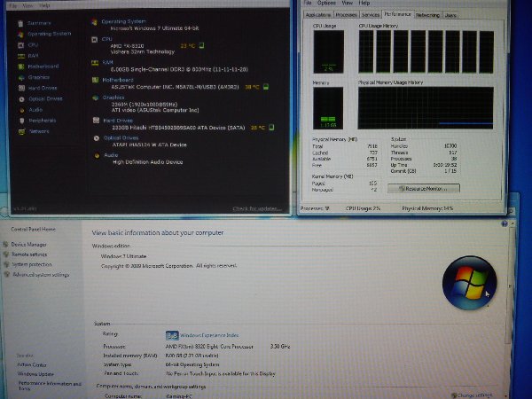Open Motherboard details in Speccy sidebar
The height and width of the screenshot is (399, 532).
tap(43, 66)
